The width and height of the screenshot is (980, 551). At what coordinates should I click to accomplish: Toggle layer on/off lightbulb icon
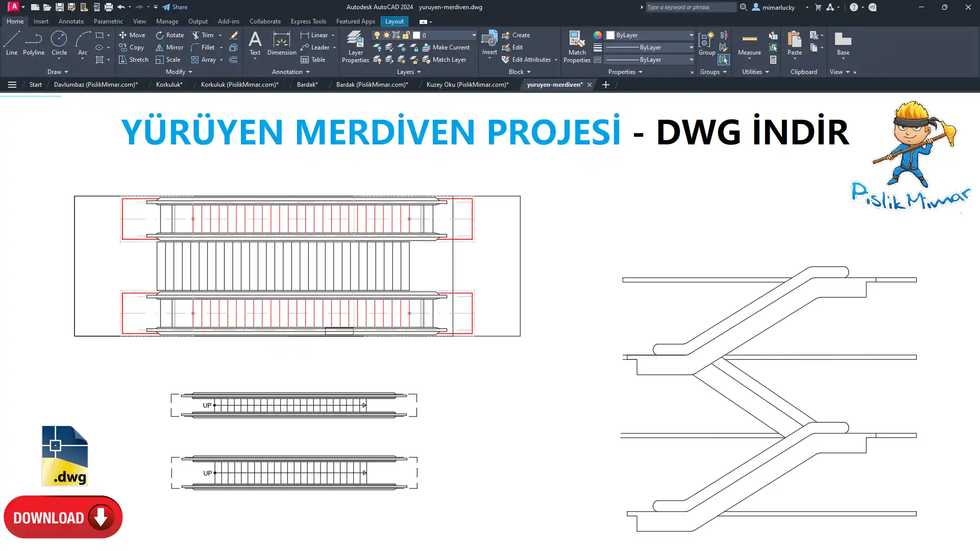(377, 35)
